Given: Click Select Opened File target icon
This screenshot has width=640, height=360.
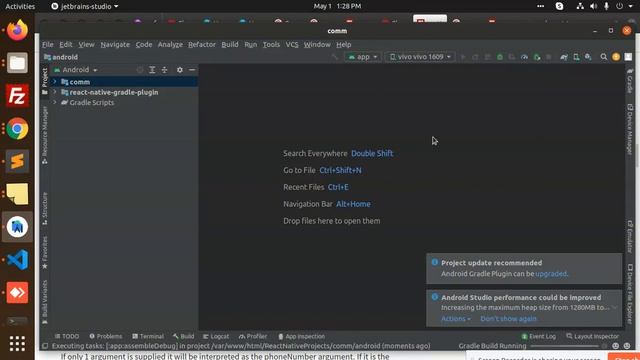Looking at the screenshot, I should pos(140,70).
